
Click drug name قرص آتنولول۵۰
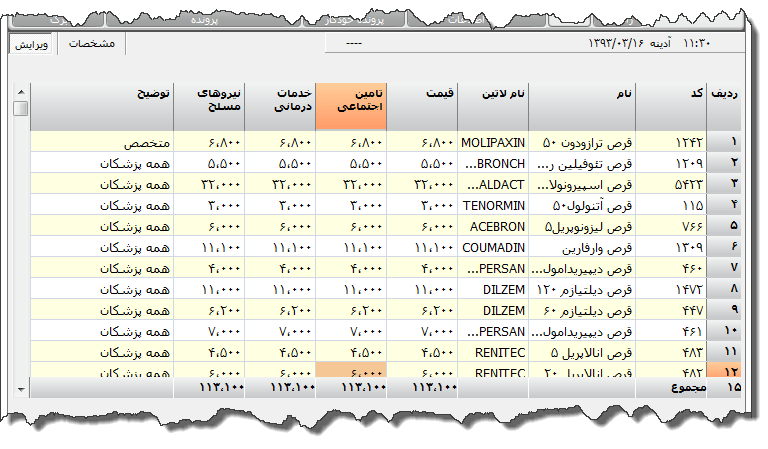point(582,206)
